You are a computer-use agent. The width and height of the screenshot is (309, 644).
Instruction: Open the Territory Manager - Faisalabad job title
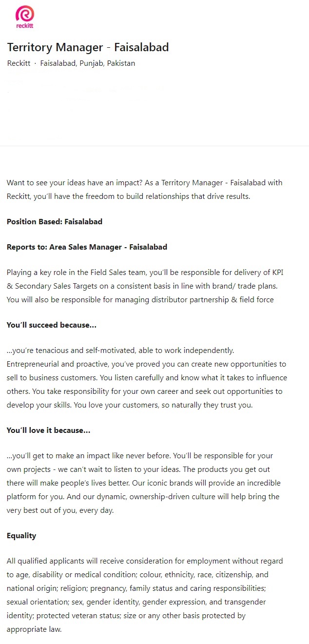coord(88,47)
